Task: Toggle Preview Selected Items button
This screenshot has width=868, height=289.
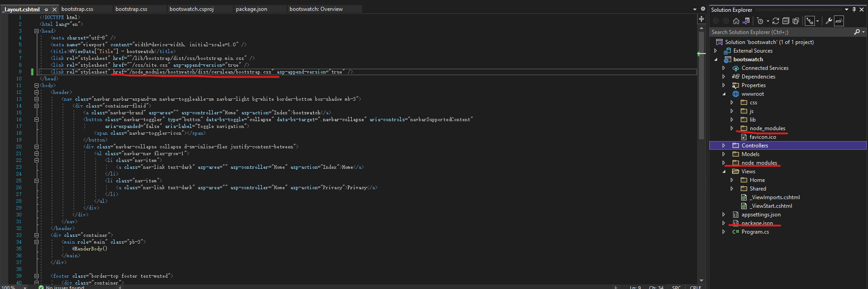Action: click(x=839, y=21)
